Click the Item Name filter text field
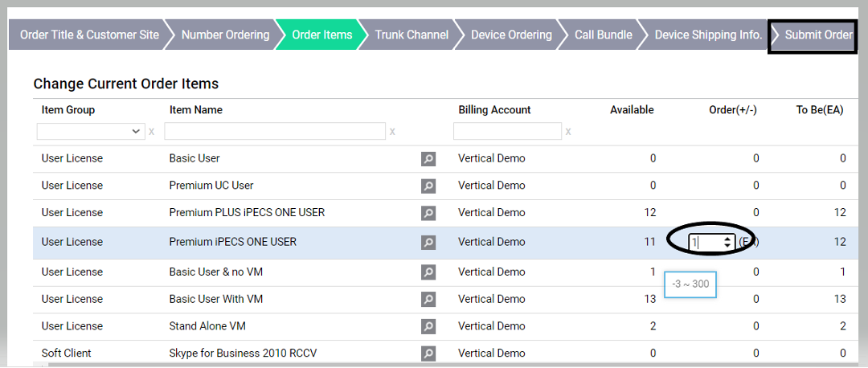Image resolution: width=868 pixels, height=368 pixels. (x=275, y=131)
